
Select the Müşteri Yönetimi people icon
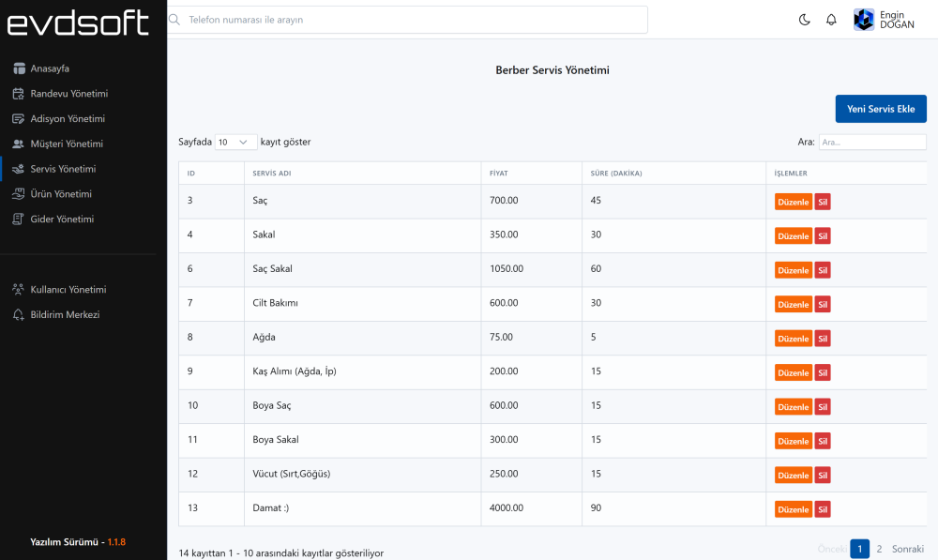[x=19, y=144]
